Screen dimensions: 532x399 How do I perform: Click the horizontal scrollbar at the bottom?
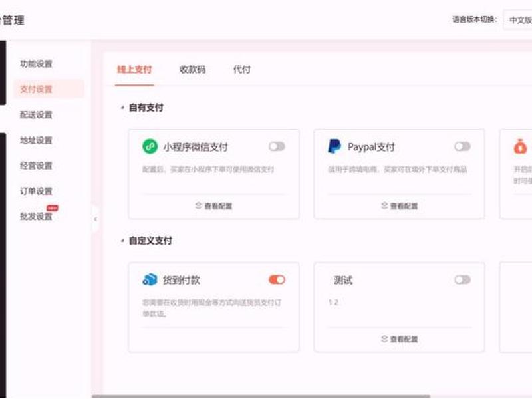[261, 396]
